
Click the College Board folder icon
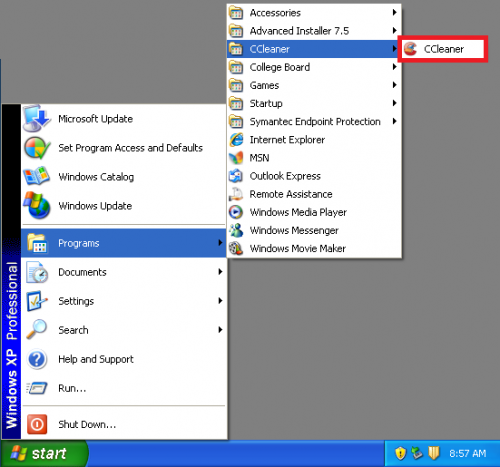(236, 67)
